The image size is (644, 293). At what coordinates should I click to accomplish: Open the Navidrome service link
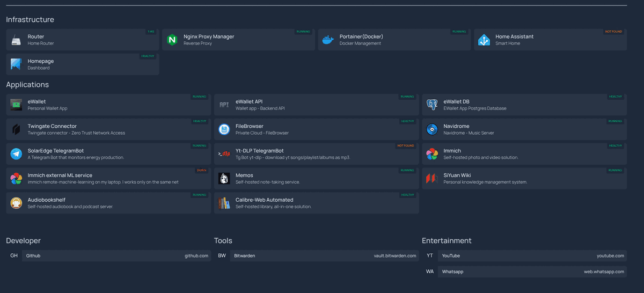point(524,129)
